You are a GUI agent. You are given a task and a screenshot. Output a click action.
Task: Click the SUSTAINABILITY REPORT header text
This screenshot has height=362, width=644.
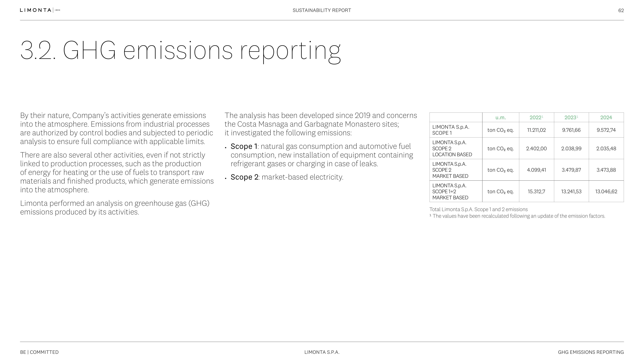tap(322, 10)
